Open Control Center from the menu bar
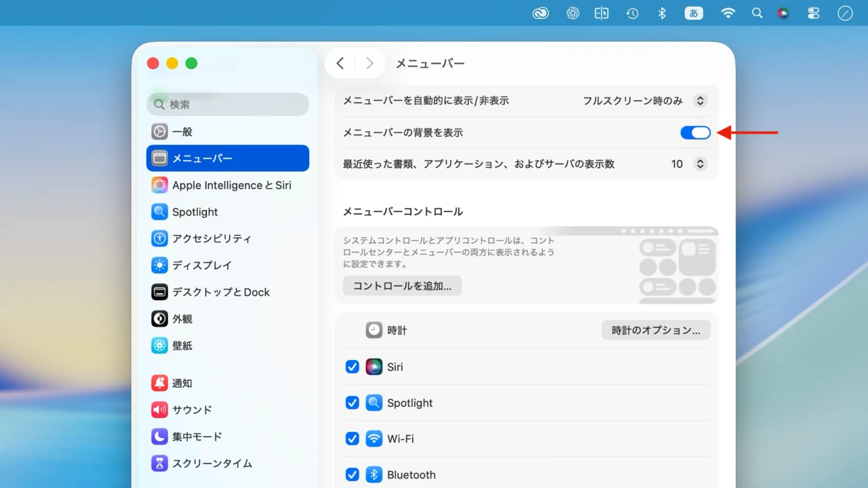This screenshot has height=488, width=868. [x=814, y=13]
